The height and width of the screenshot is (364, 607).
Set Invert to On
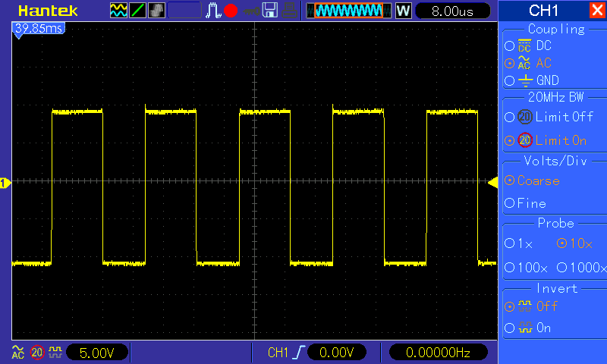click(x=527, y=328)
